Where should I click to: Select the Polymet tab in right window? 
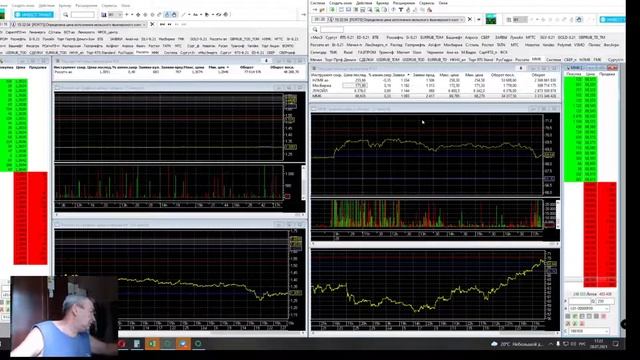point(564,45)
